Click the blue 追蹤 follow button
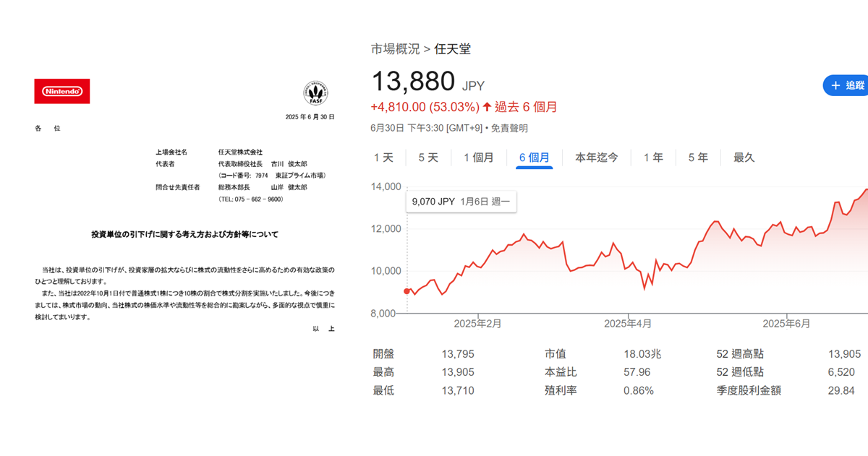Viewport: 868px width, 456px height. (x=846, y=85)
